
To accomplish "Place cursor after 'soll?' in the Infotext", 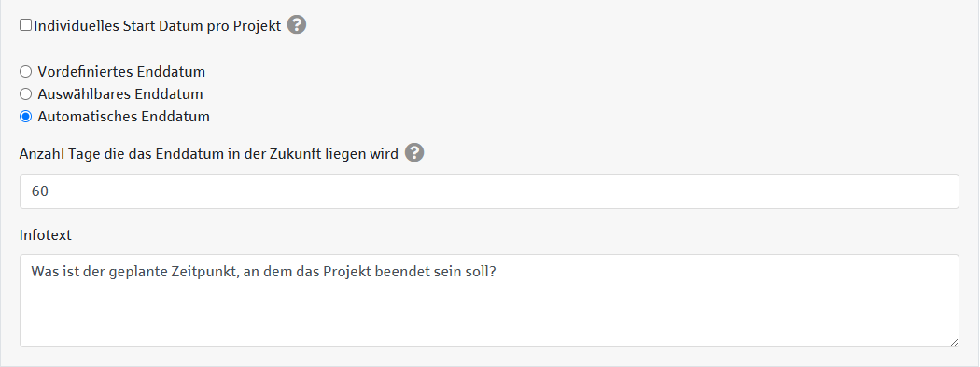I will pyautogui.click(x=498, y=272).
